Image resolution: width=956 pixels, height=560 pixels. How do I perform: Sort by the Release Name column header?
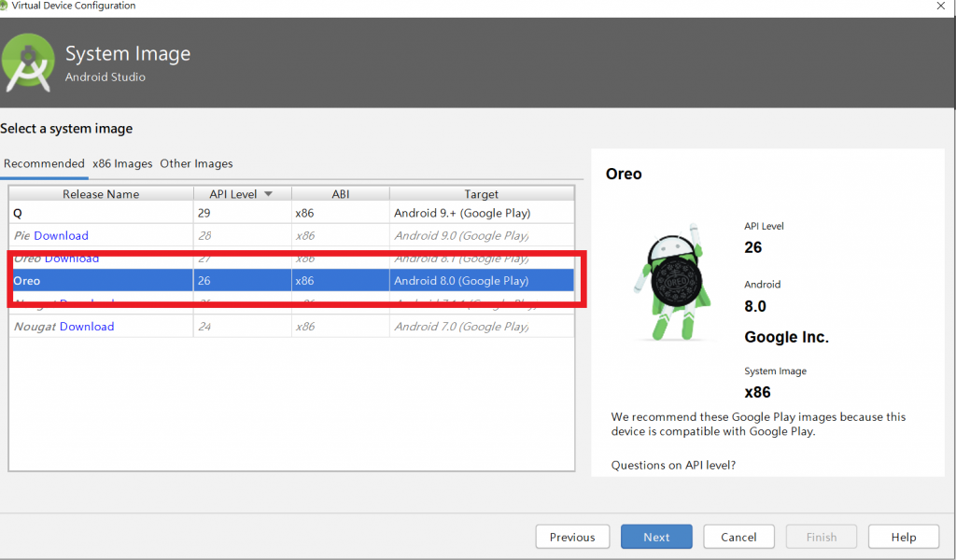[x=101, y=194]
